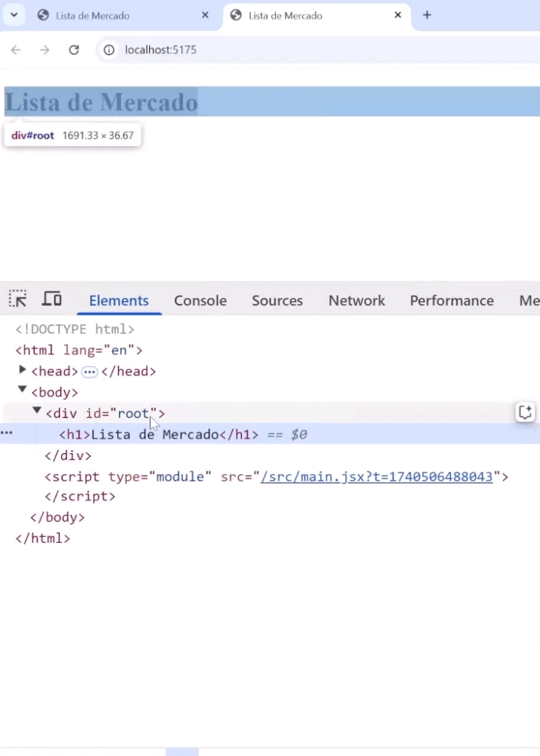This screenshot has height=756, width=540.
Task: Select the closing </div> tag line
Action: point(68,456)
